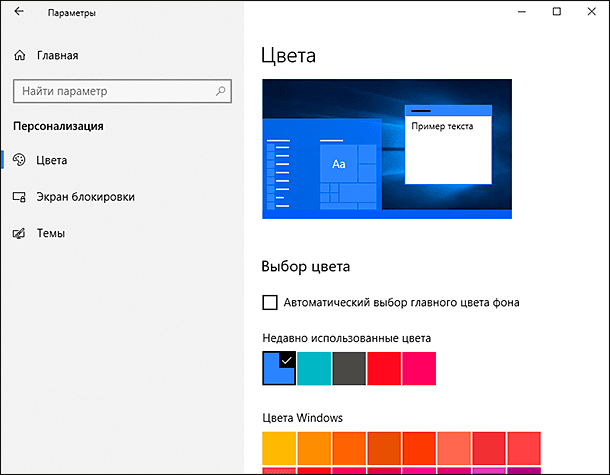610x475 pixels.
Task: Click the Цвета Windows label
Action: pos(303,418)
